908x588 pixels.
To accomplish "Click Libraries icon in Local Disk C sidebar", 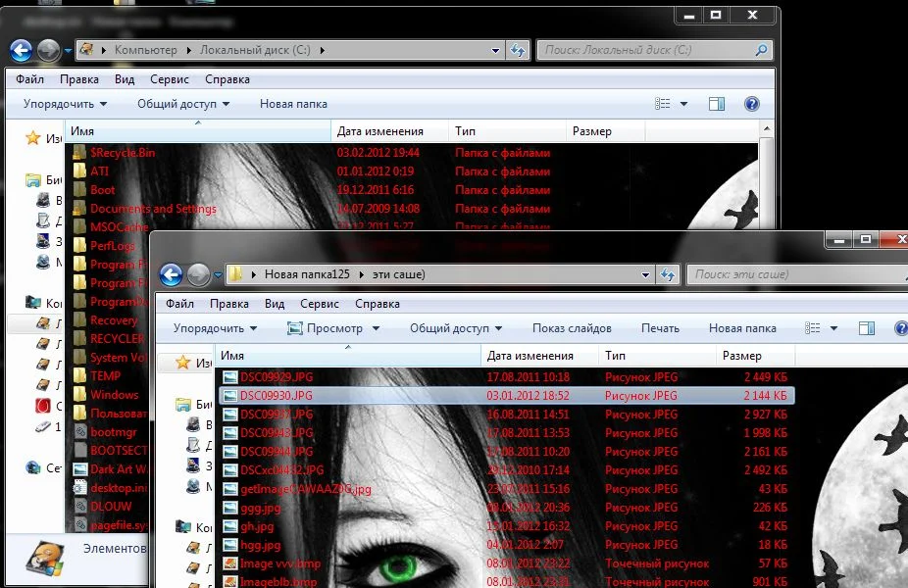I will pyautogui.click(x=33, y=180).
